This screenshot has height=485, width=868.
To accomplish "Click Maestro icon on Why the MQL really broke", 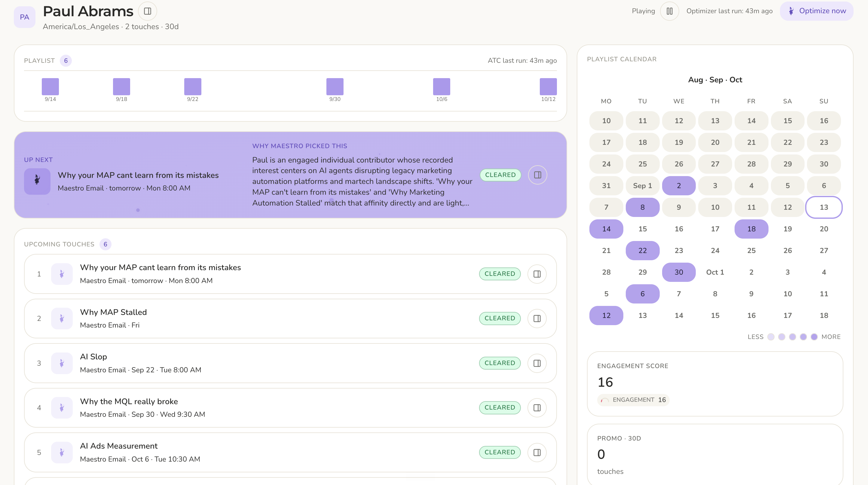I will (x=62, y=407).
